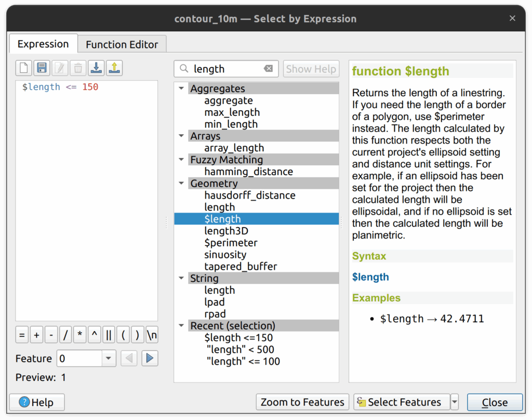Select the aggregate function
Screen dimensions: 532x420
point(229,100)
